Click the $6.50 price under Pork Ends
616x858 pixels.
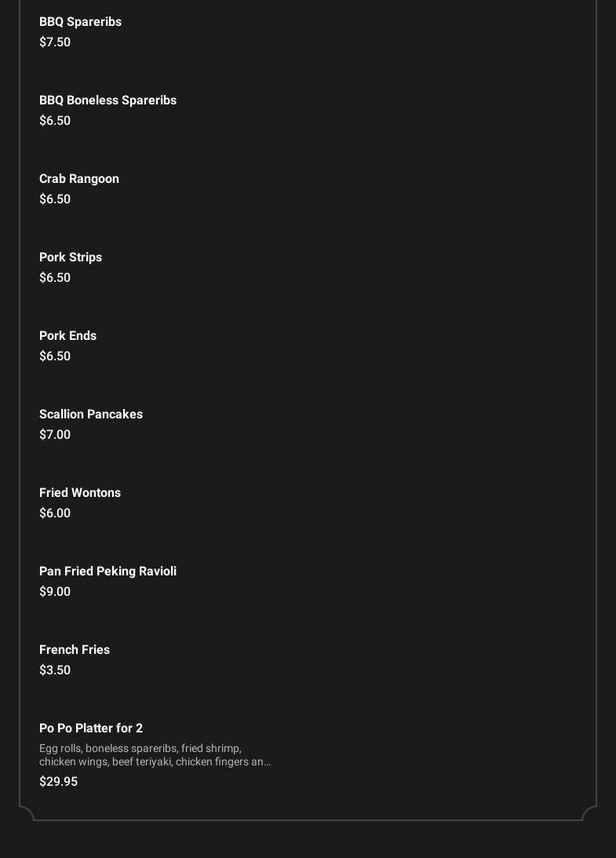[x=55, y=356]
